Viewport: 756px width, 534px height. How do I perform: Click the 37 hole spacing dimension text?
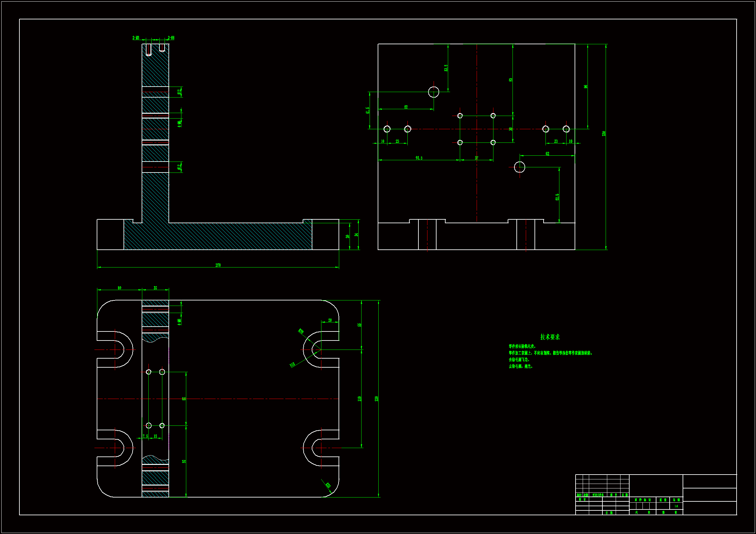476,158
